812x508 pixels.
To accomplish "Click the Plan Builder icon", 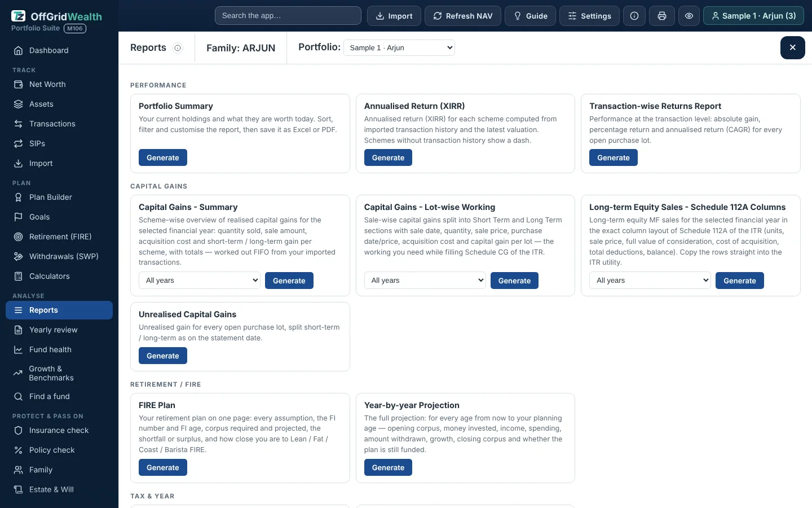I will [x=19, y=197].
